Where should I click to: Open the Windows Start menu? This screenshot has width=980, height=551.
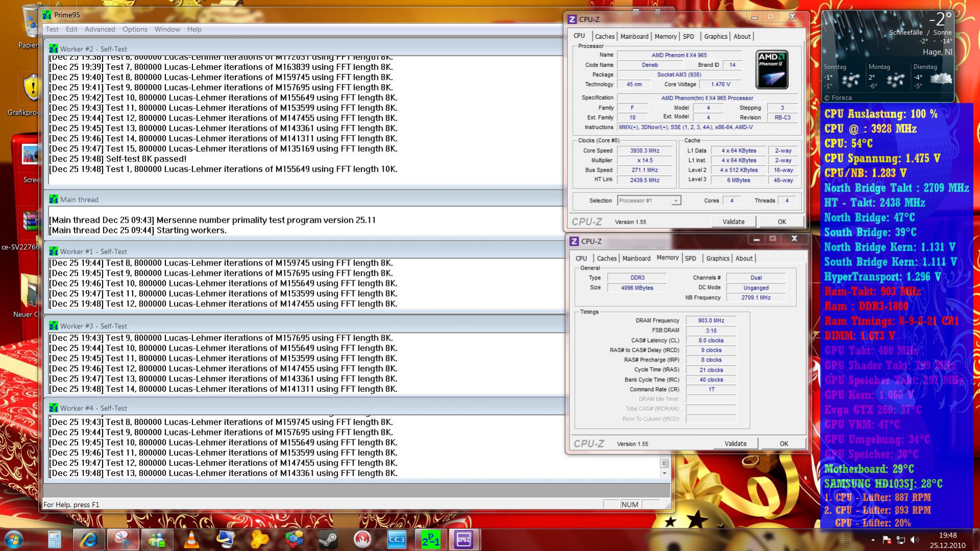[x=13, y=539]
